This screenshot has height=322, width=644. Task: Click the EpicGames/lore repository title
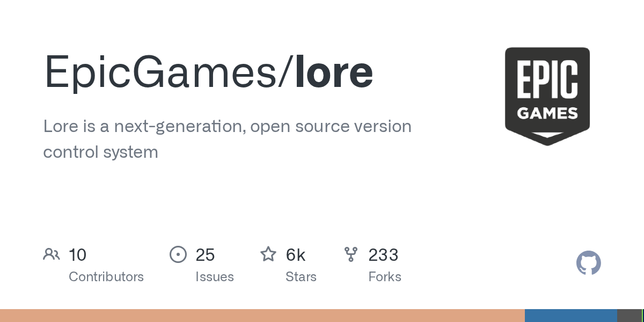pos(208,72)
